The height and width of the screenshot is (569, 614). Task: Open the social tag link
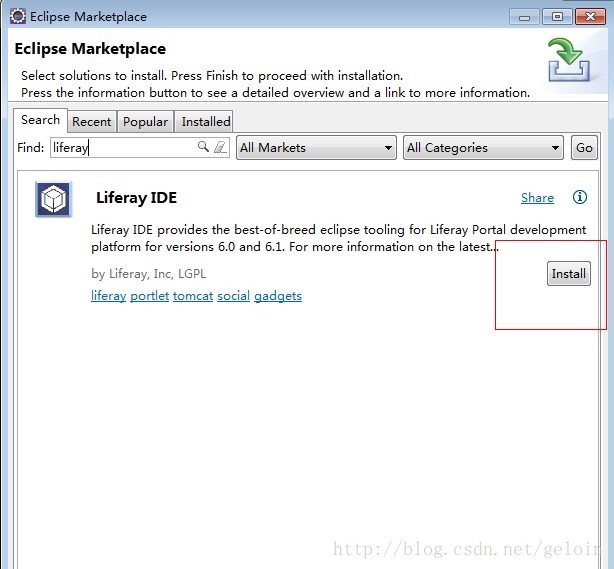233,296
